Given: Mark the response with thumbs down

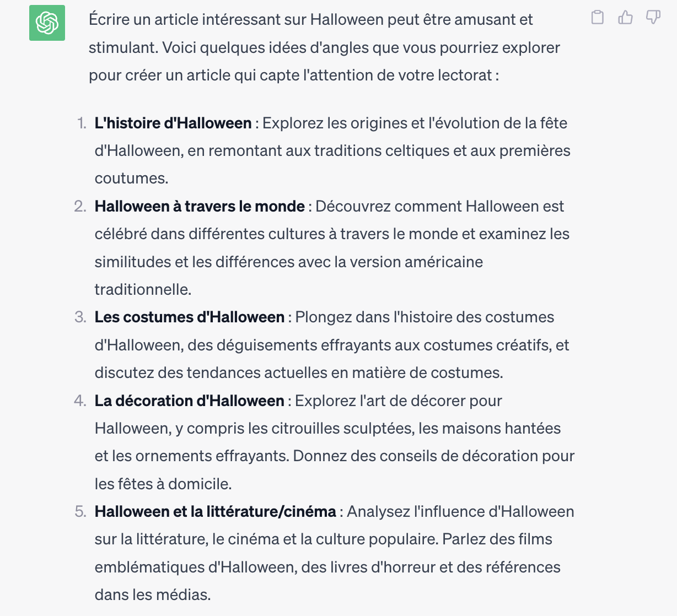Looking at the screenshot, I should point(653,18).
